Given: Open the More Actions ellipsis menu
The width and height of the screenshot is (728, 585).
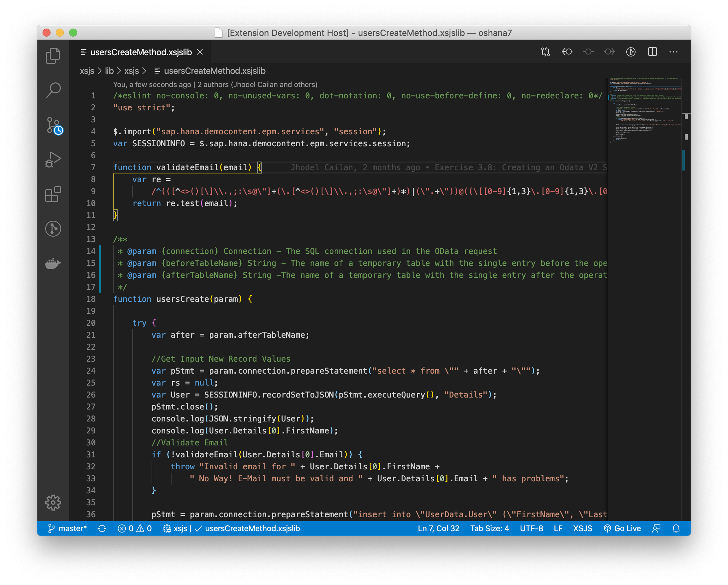Looking at the screenshot, I should click(673, 52).
